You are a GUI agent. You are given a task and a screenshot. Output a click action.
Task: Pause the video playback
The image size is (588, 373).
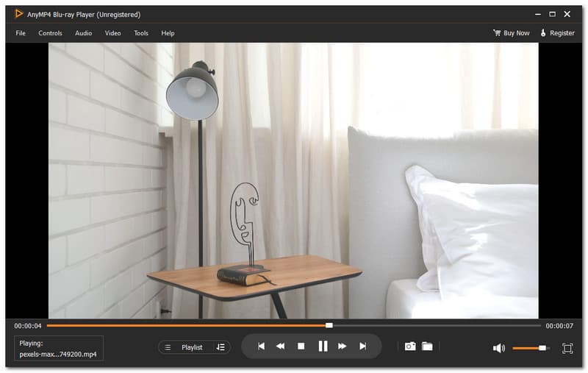(x=323, y=346)
